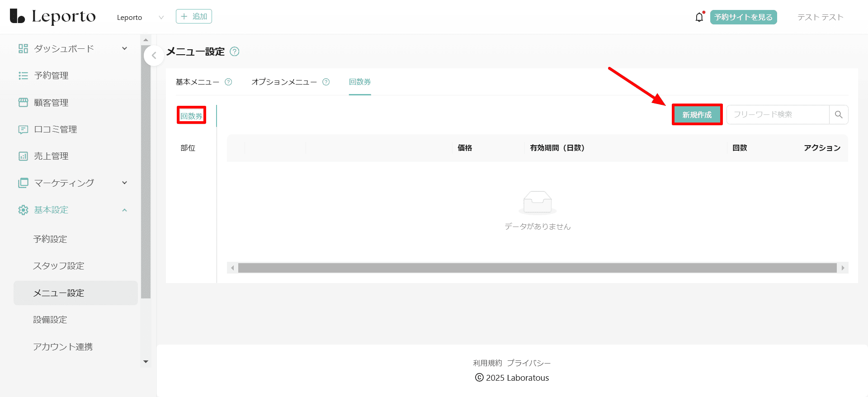Click the 新規作成 button
The height and width of the screenshot is (397, 868).
tap(697, 115)
